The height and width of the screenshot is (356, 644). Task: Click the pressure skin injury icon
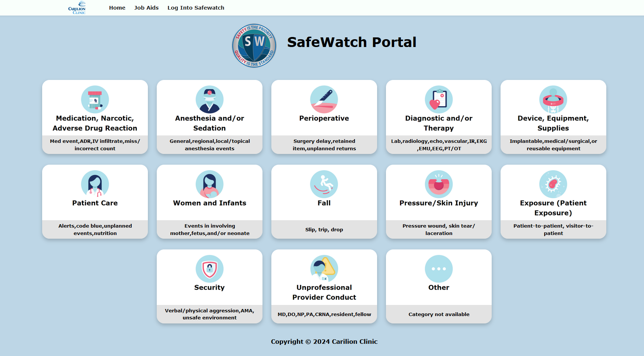point(439,184)
